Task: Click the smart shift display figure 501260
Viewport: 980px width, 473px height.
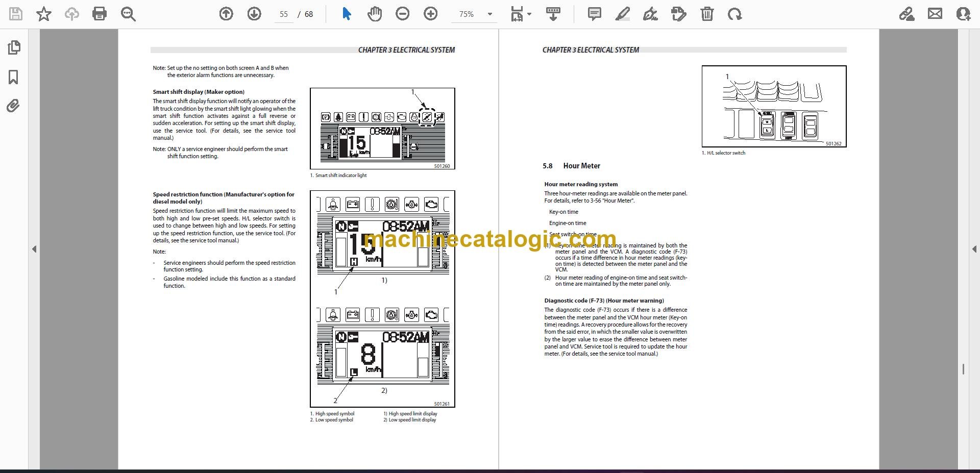Action: coord(382,129)
